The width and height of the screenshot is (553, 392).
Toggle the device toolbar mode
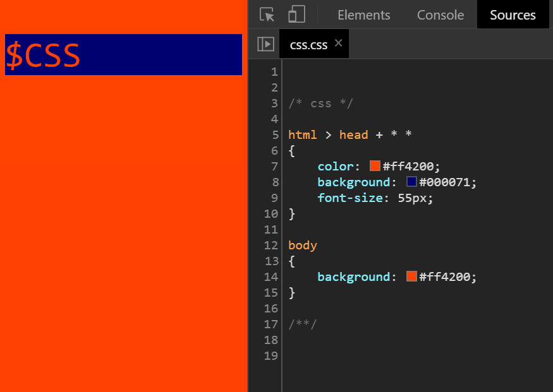coord(296,14)
